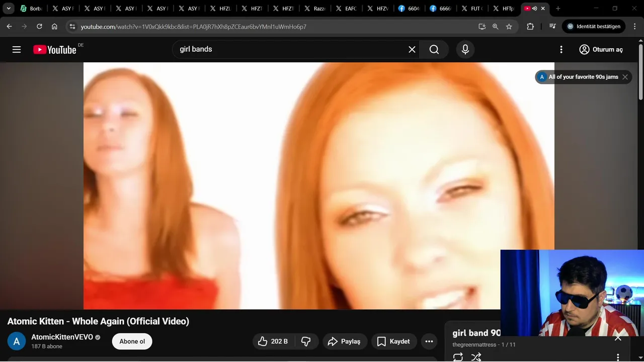The image size is (644, 362).
Task: Go forward with the browser forward arrow
Action: [24, 27]
